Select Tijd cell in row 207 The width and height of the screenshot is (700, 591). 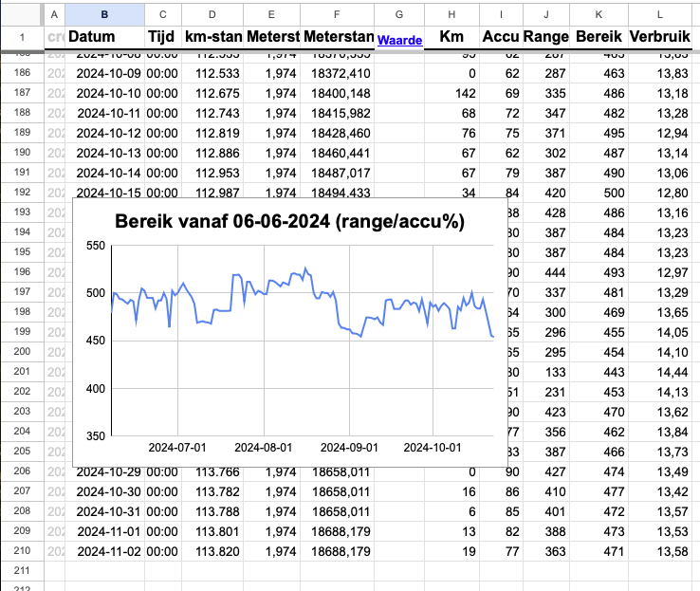tap(163, 491)
